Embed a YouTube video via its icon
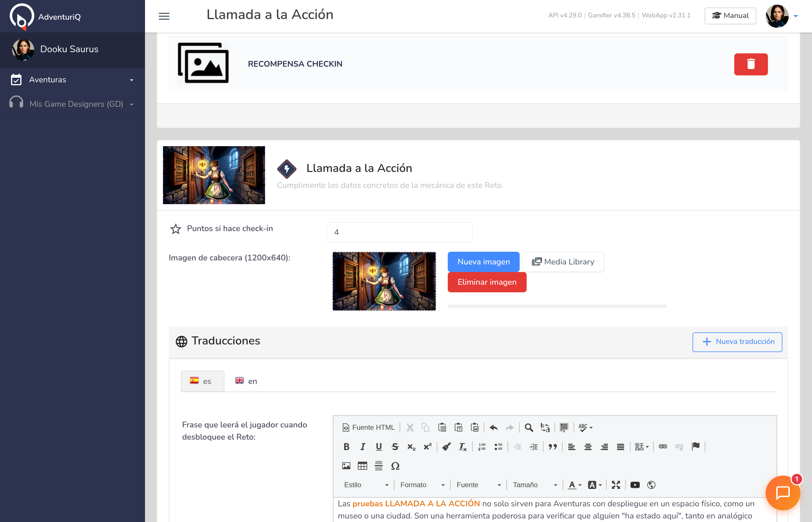812x522 pixels. click(x=635, y=485)
